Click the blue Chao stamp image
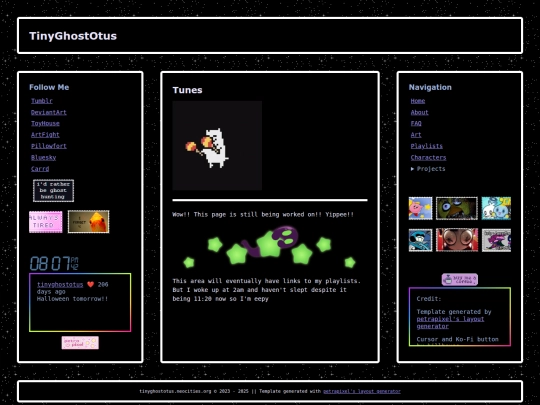 (x=496, y=208)
